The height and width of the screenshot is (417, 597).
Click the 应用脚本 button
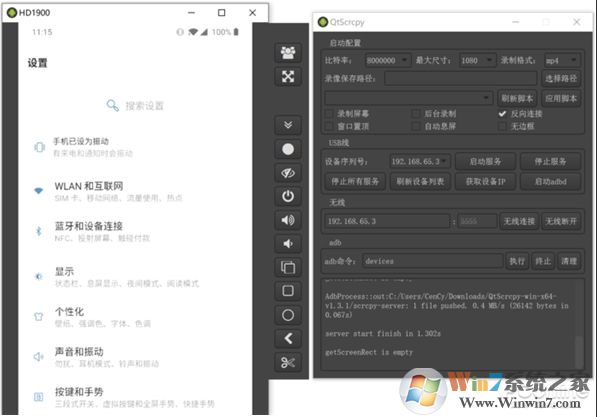pos(561,98)
